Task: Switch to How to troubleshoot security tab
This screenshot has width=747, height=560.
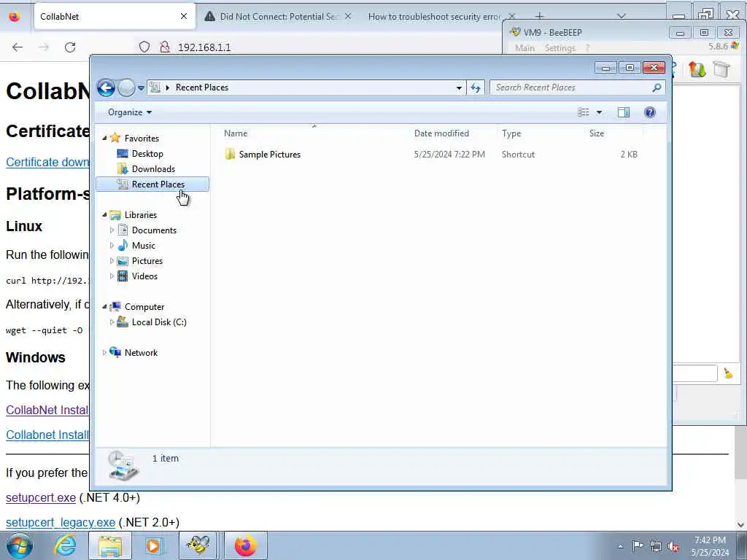Action: coord(433,17)
